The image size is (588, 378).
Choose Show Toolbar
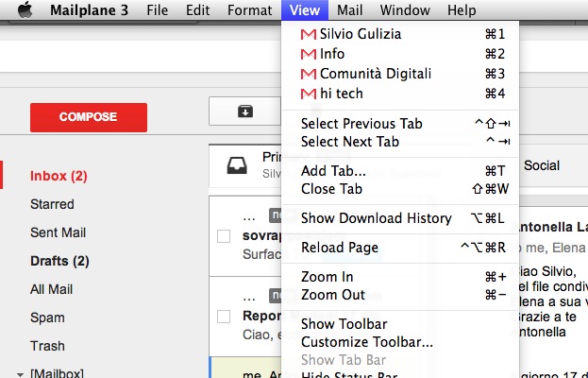(x=400, y=324)
